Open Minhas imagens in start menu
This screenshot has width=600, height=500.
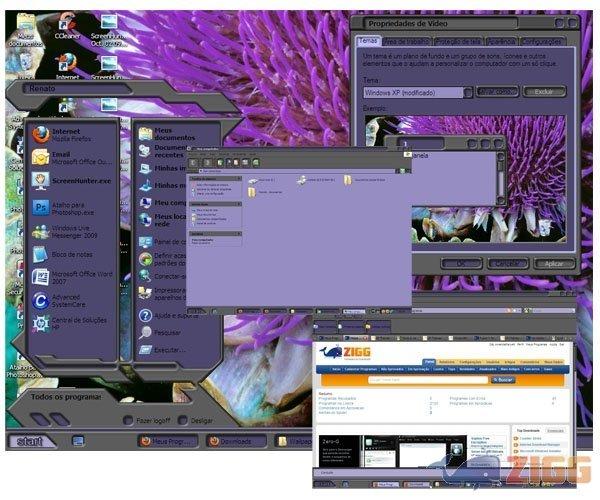tap(162, 168)
